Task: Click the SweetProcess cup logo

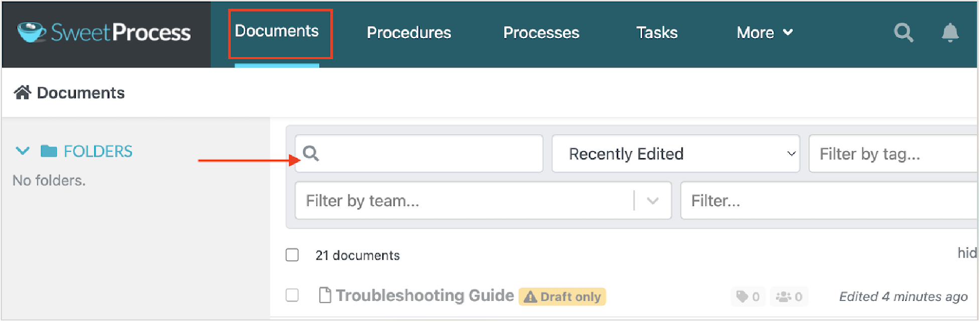Action: [x=31, y=32]
